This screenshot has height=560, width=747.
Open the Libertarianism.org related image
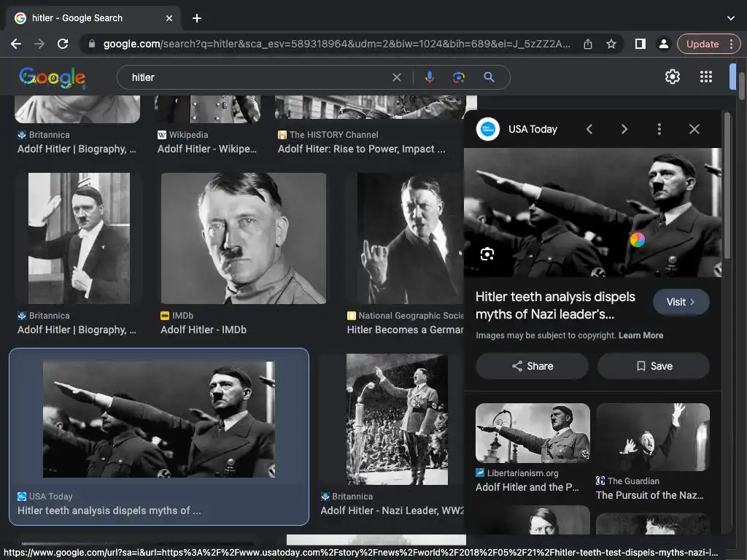tap(533, 433)
